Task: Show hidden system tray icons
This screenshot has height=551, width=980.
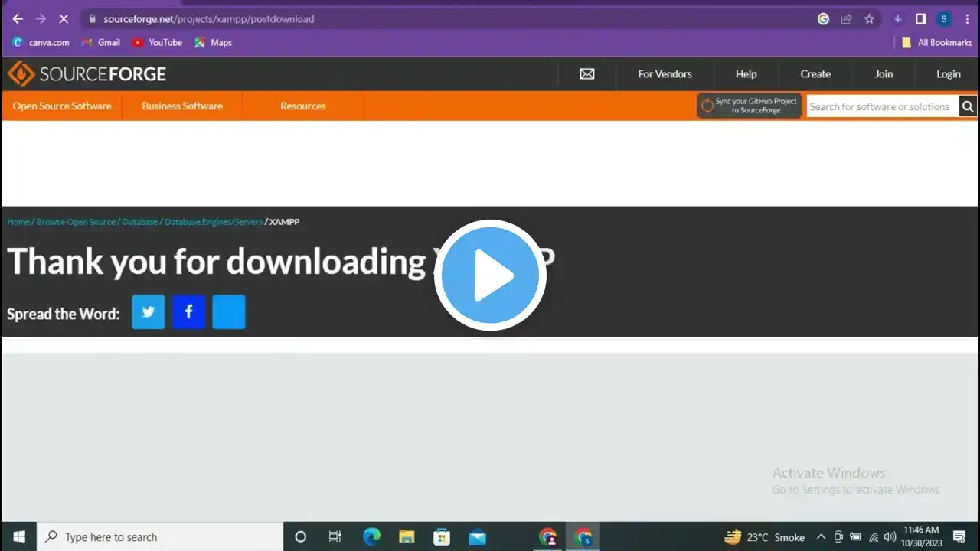Action: 821,536
